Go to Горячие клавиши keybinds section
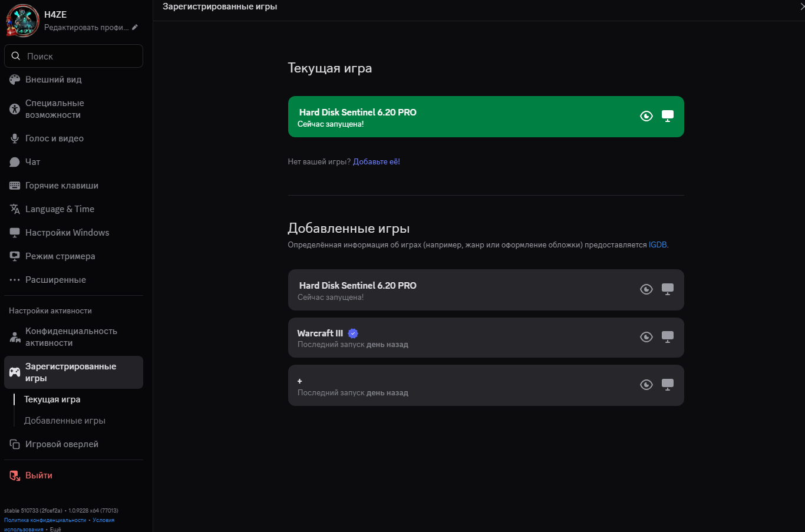The height and width of the screenshot is (532, 805). 61,186
